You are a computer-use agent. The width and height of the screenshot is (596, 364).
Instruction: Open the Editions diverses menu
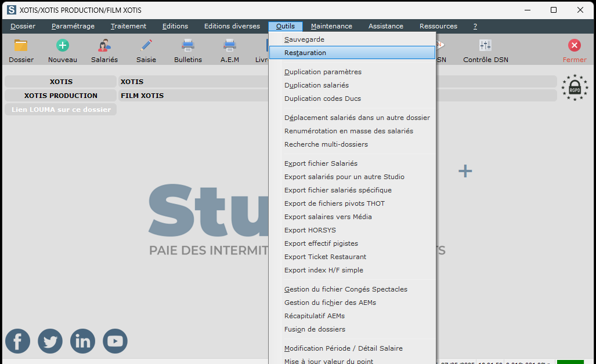(232, 26)
